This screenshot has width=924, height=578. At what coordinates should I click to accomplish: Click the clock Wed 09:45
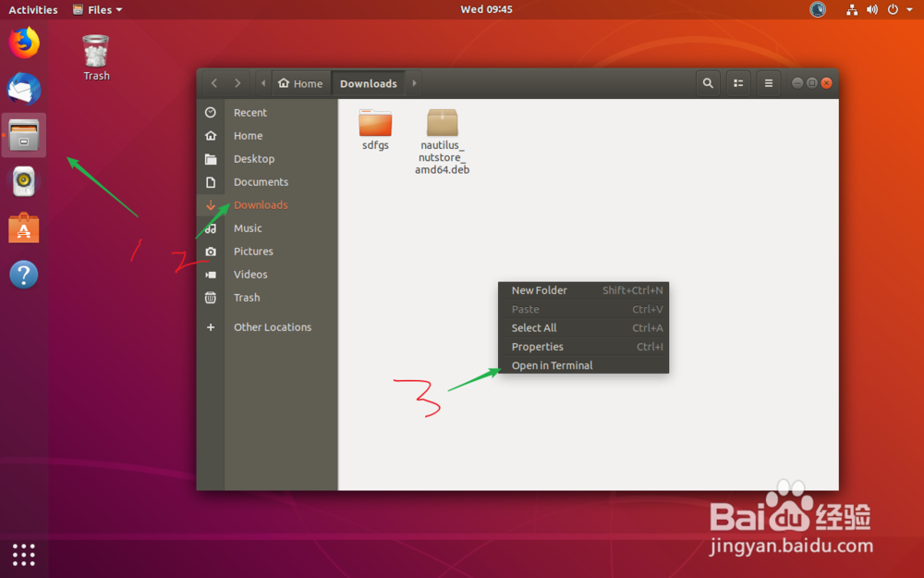point(486,9)
